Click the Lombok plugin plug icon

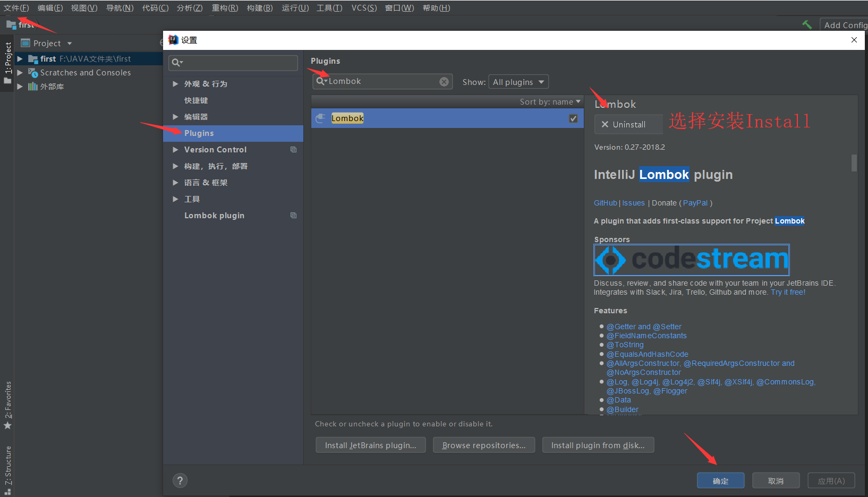320,118
